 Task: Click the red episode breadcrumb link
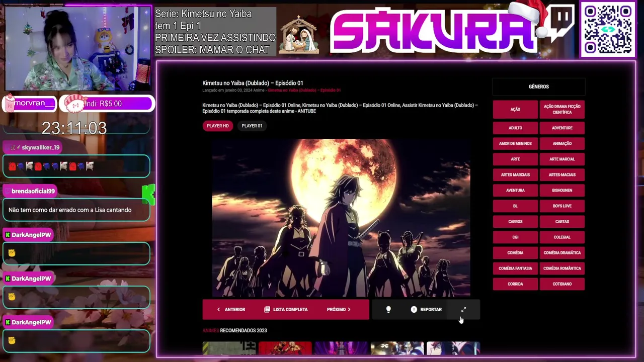[x=304, y=90]
